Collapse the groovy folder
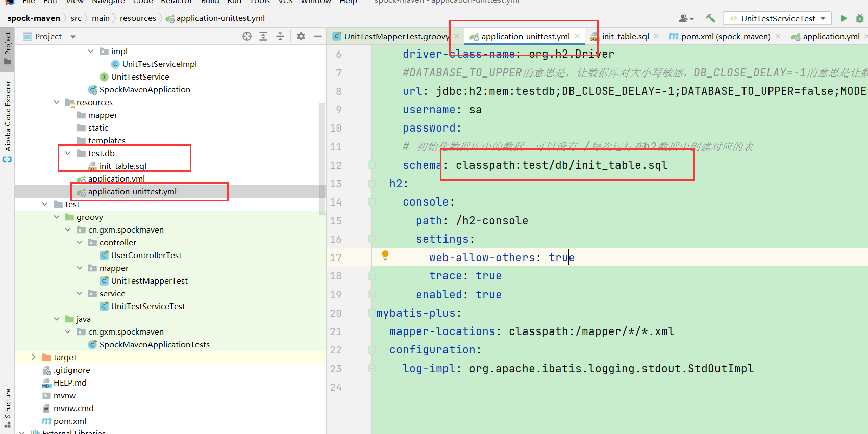 pyautogui.click(x=57, y=217)
